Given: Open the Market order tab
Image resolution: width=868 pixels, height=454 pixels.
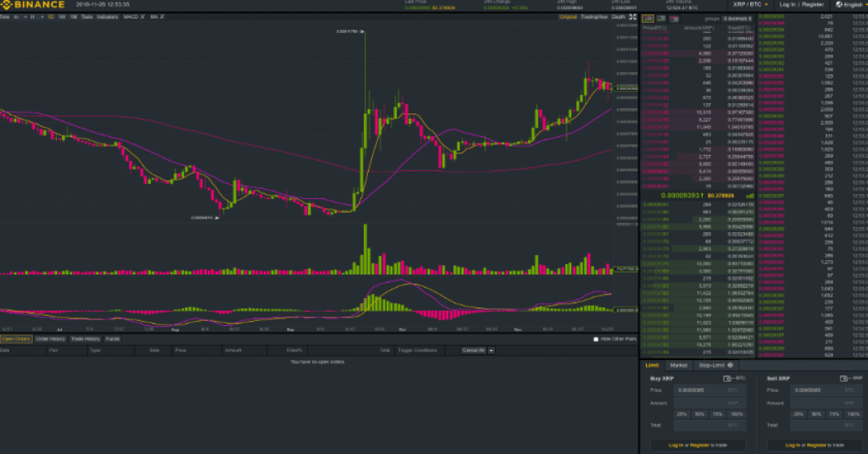Looking at the screenshot, I should point(678,365).
